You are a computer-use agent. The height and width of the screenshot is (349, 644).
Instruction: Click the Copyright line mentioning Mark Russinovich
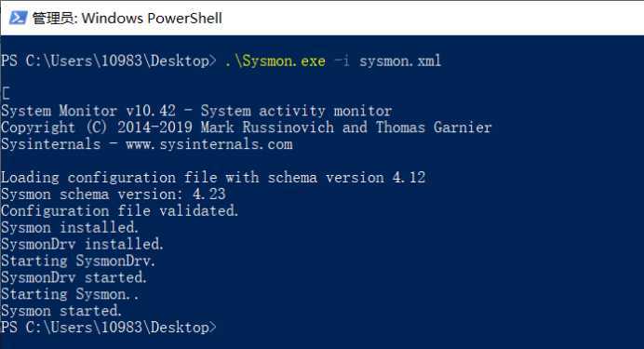click(x=246, y=128)
